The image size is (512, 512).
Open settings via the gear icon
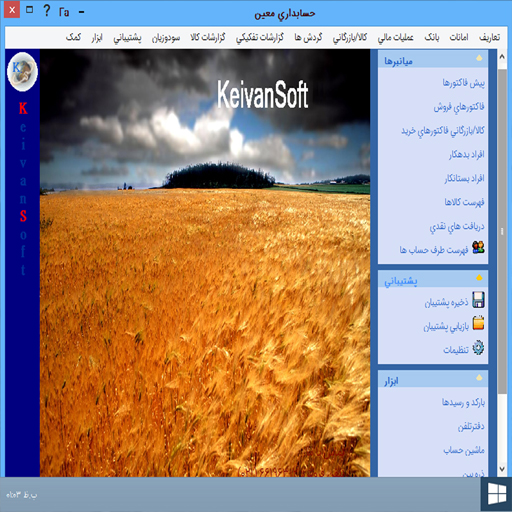pos(478,348)
